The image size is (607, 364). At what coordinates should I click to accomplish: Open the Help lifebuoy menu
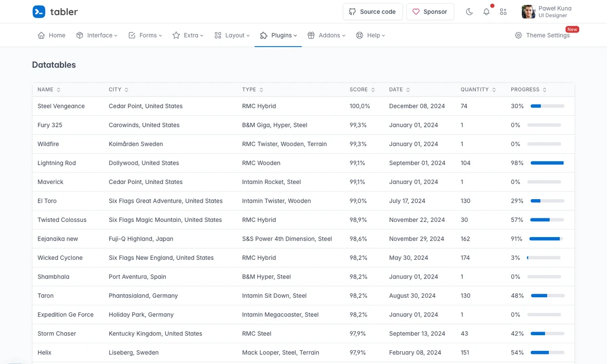pos(370,35)
